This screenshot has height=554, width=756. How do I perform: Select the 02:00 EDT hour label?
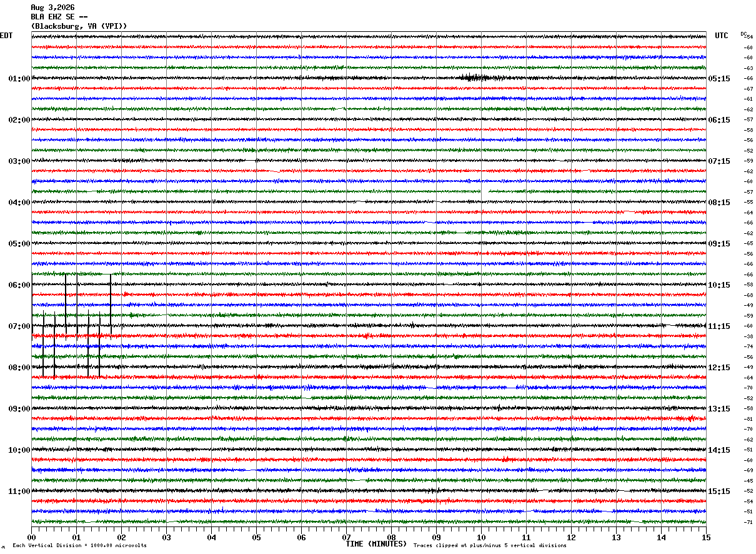point(19,120)
